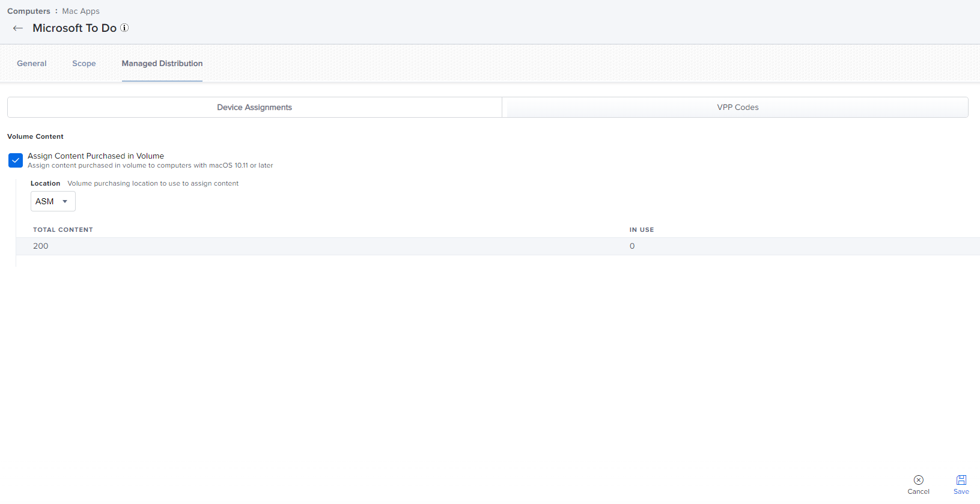Screen dimensions: 980x504
Task: Click the In Use column header
Action: tap(642, 229)
